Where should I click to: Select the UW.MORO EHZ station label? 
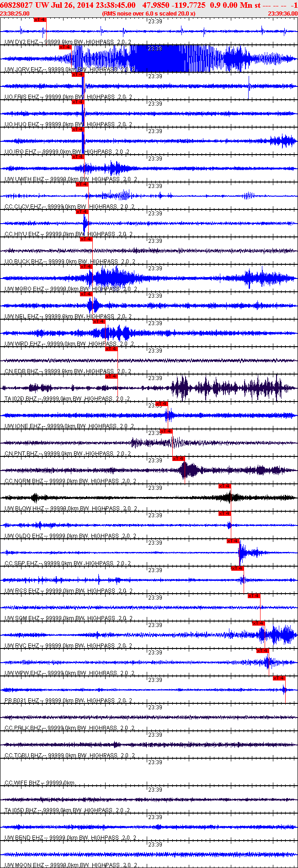point(24,289)
